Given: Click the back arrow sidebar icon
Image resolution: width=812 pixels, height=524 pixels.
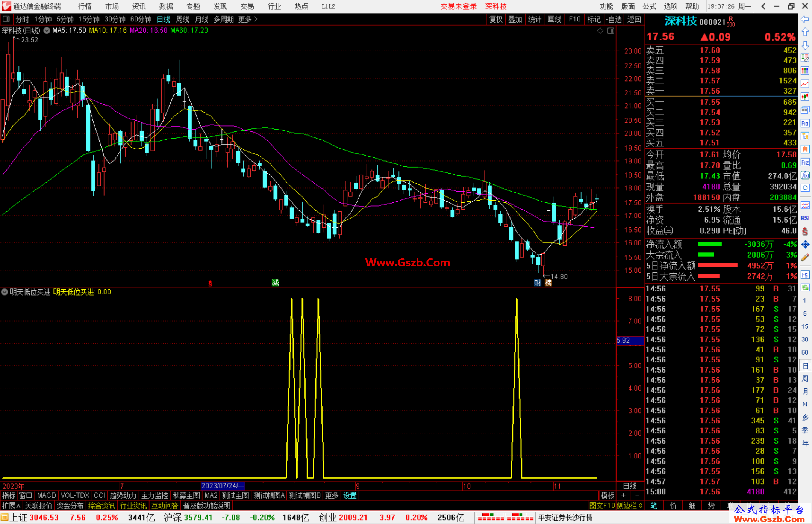Looking at the screenshot, I should coord(805,19).
